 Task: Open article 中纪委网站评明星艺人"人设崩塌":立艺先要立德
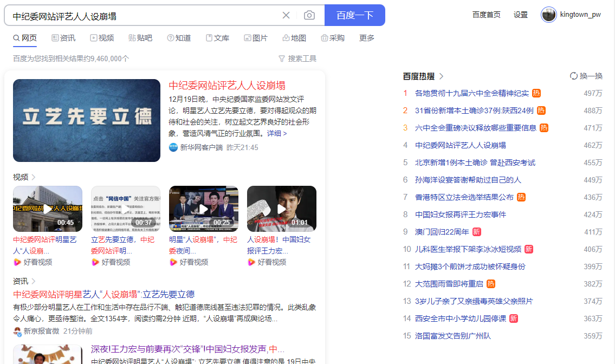[x=104, y=294]
